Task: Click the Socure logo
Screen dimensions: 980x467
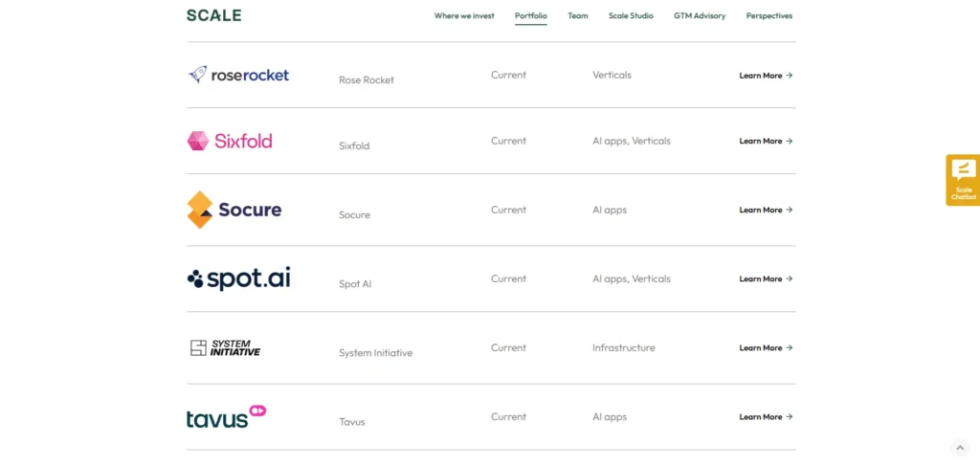Action: coord(234,210)
